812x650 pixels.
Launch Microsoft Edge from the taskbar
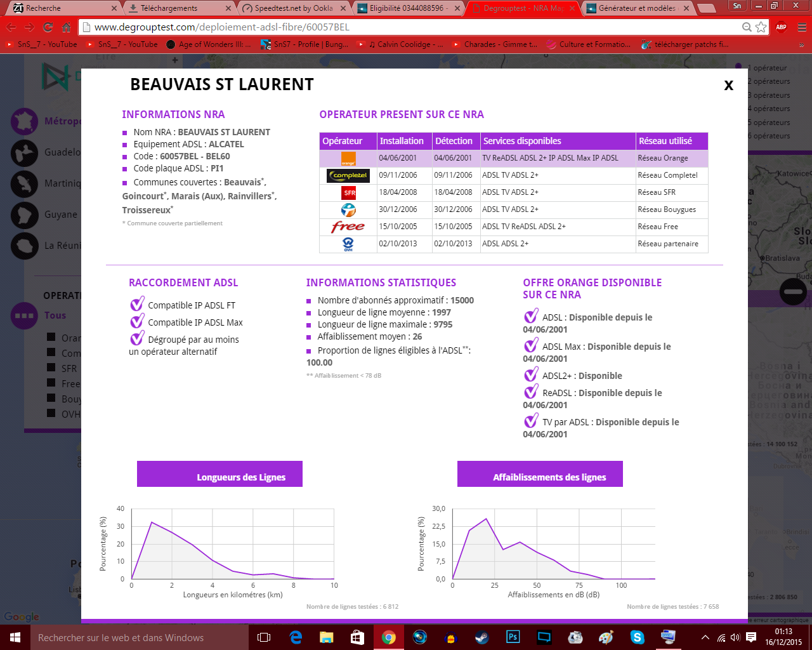pyautogui.click(x=296, y=637)
